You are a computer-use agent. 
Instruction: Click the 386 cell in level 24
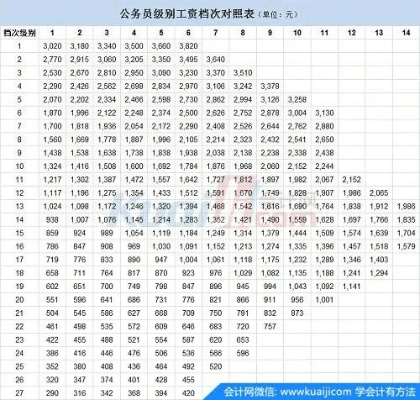(x=52, y=353)
